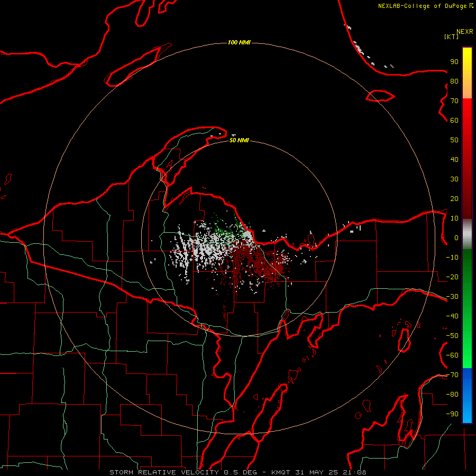This screenshot has width=476, height=476.
Task: Click the -10 scale value
Action: point(452,258)
